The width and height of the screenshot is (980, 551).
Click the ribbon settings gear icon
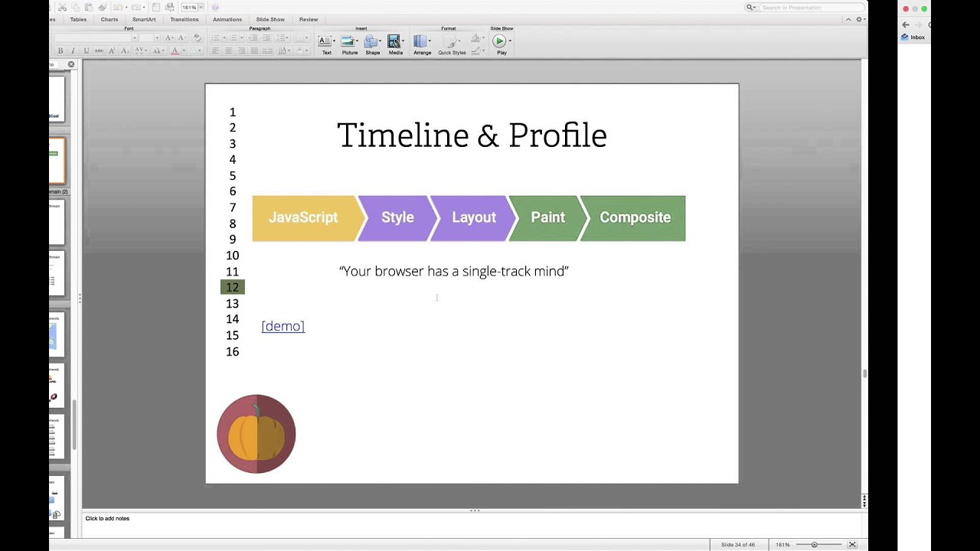858,19
